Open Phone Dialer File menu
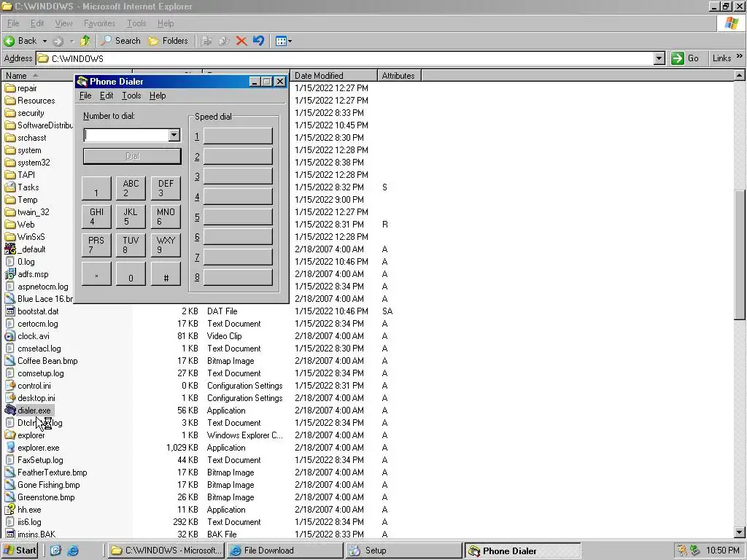This screenshot has height=560, width=747. [85, 96]
